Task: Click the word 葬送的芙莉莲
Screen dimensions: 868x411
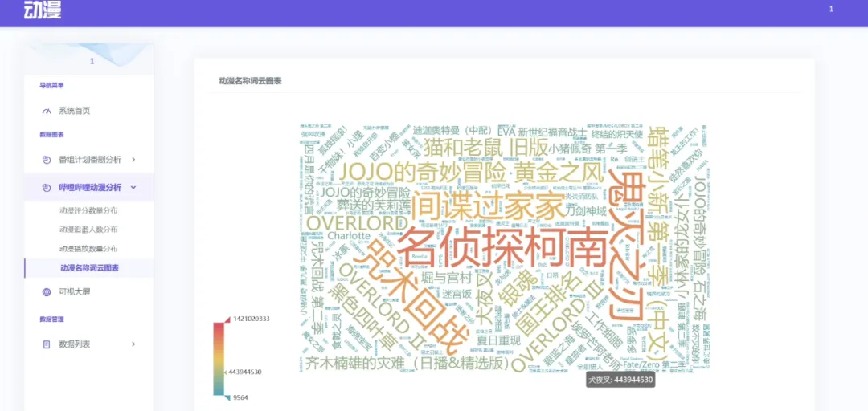Action: click(x=374, y=207)
